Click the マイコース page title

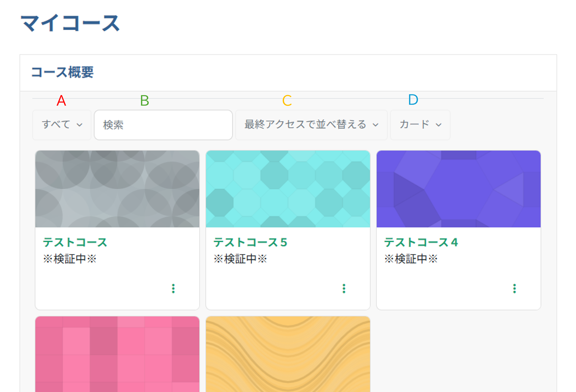pyautogui.click(x=70, y=23)
